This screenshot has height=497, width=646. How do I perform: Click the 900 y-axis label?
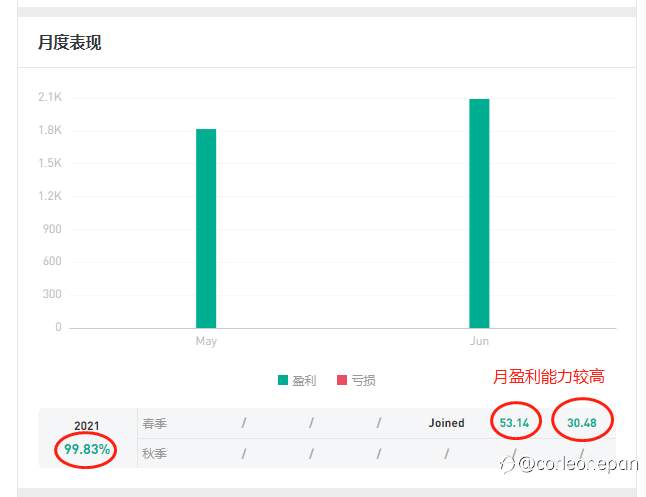click(52, 229)
